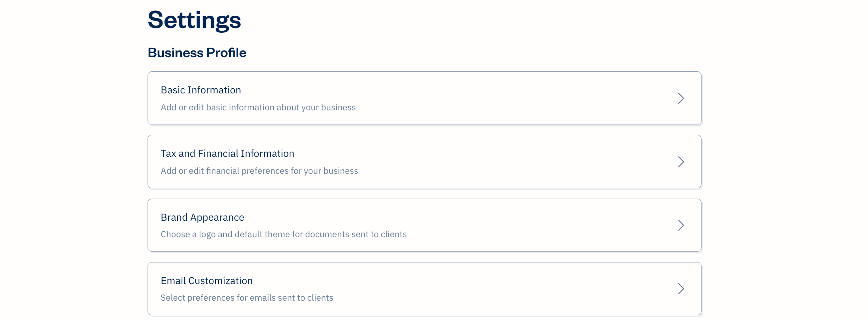Image resolution: width=868 pixels, height=320 pixels.
Task: Click blank page area right of the cards
Action: (785, 158)
